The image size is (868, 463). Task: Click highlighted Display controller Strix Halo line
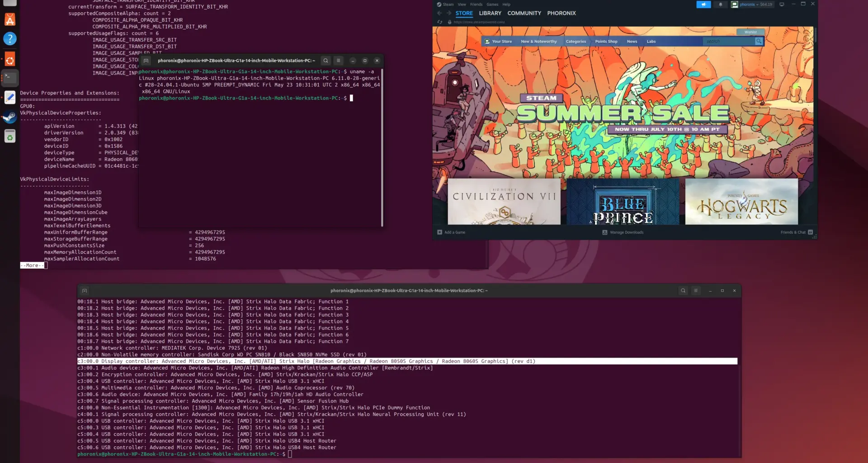point(407,361)
